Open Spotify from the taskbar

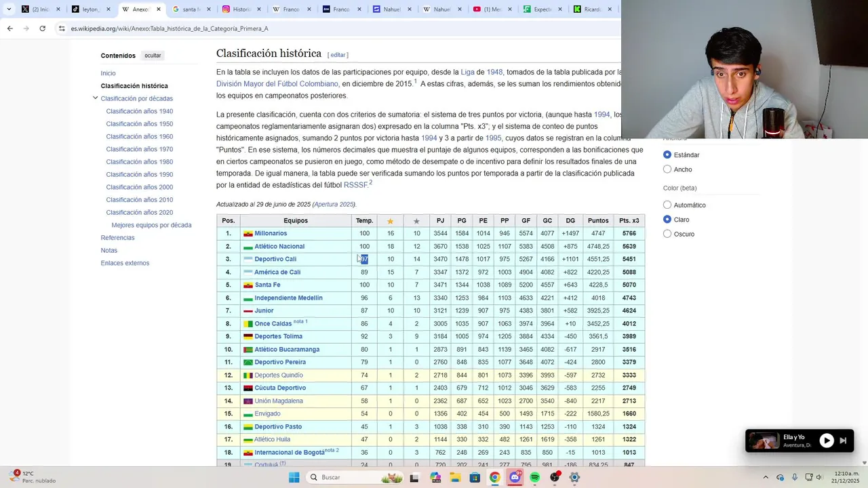click(x=535, y=477)
